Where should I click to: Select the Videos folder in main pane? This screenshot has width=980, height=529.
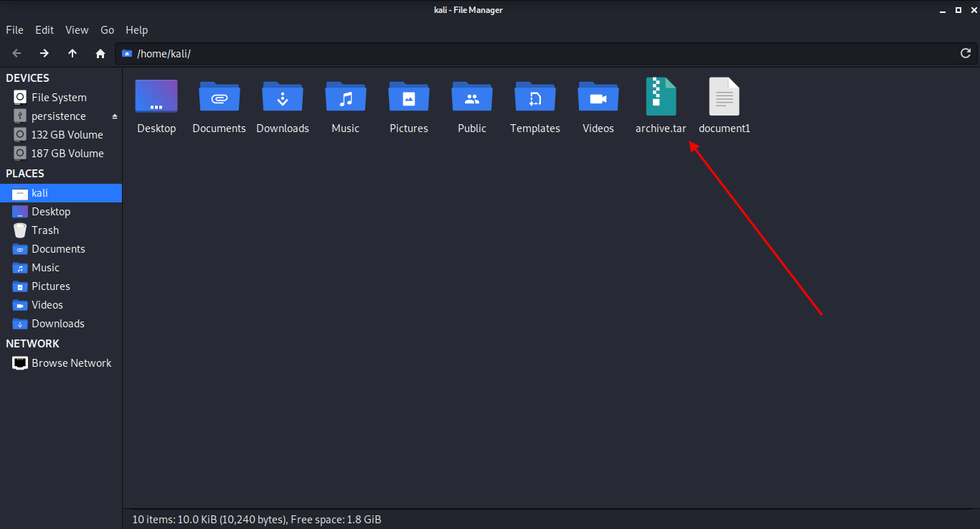pos(598,98)
